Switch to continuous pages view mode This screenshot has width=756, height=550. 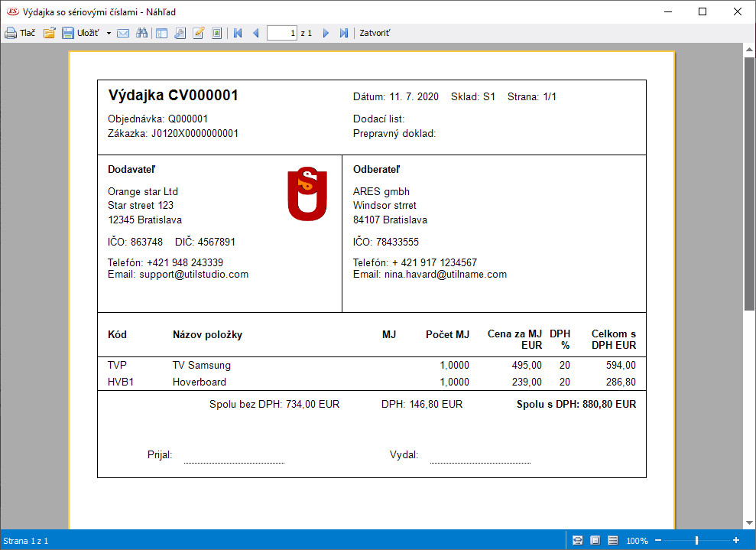[x=612, y=541]
